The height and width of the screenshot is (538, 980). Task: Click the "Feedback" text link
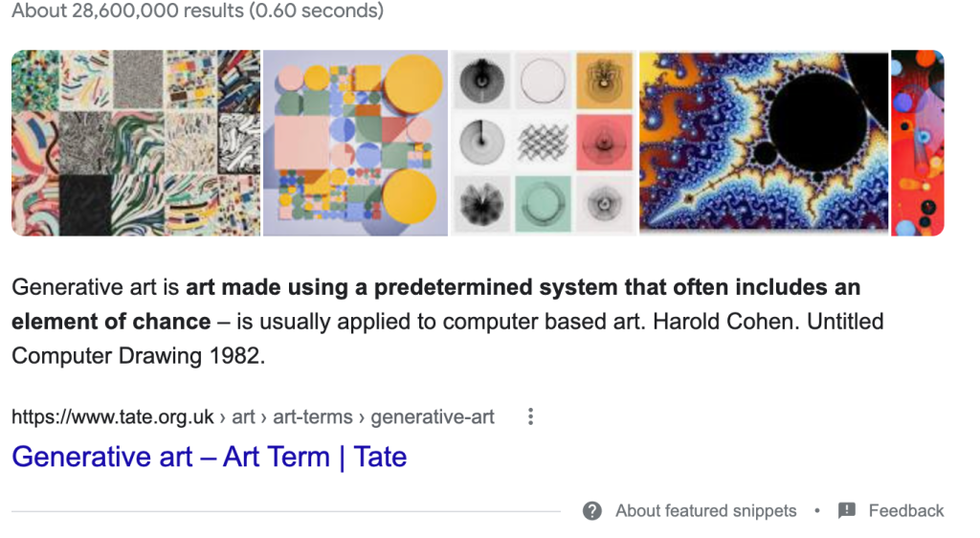(x=905, y=511)
